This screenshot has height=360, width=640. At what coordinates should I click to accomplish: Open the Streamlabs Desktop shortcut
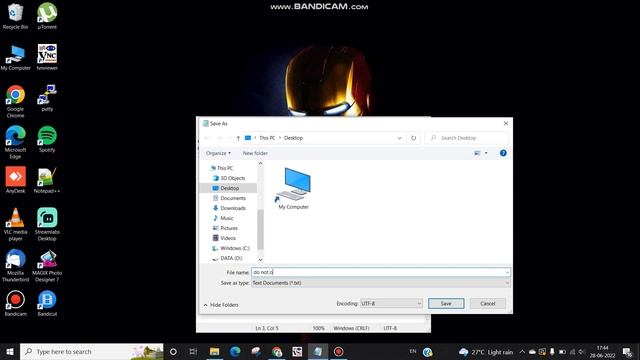47,224
